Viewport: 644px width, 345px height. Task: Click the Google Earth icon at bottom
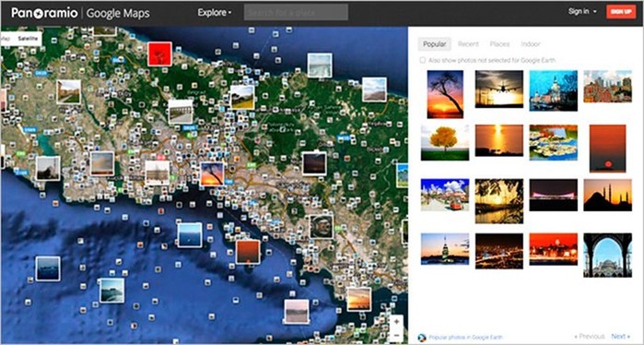point(421,338)
